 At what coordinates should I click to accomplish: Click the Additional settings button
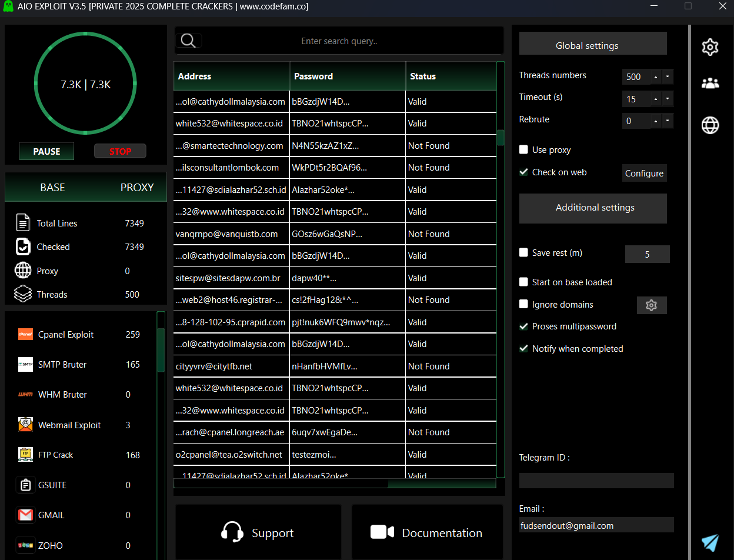593,208
